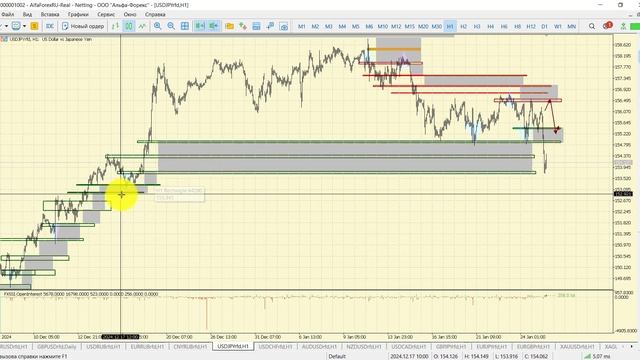Click the New Order (Новый ордер) button

(x=83, y=26)
